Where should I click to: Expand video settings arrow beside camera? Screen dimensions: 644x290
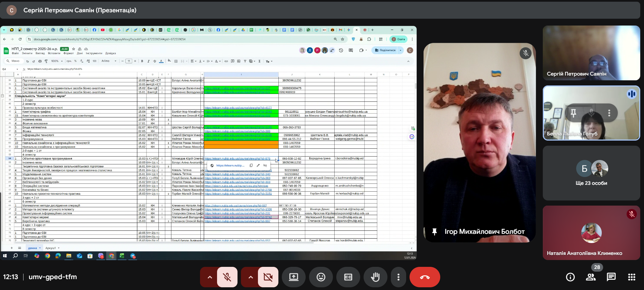pos(250,277)
